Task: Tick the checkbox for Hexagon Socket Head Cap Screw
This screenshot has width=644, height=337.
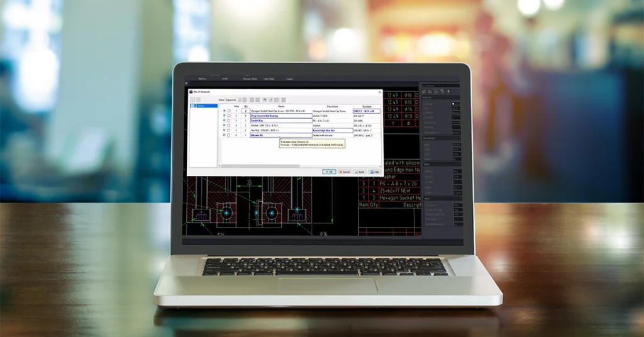Action: (x=229, y=111)
